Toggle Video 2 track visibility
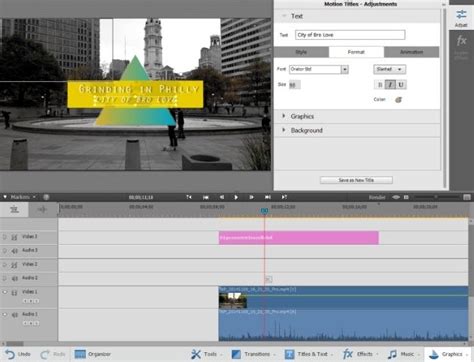Viewport: 474px width, 362px height. pyautogui.click(x=5, y=265)
